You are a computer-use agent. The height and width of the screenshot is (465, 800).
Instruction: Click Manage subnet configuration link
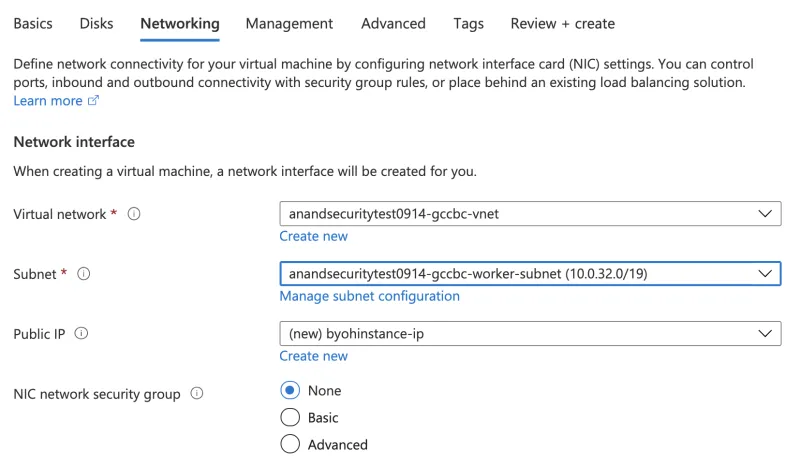[369, 296]
